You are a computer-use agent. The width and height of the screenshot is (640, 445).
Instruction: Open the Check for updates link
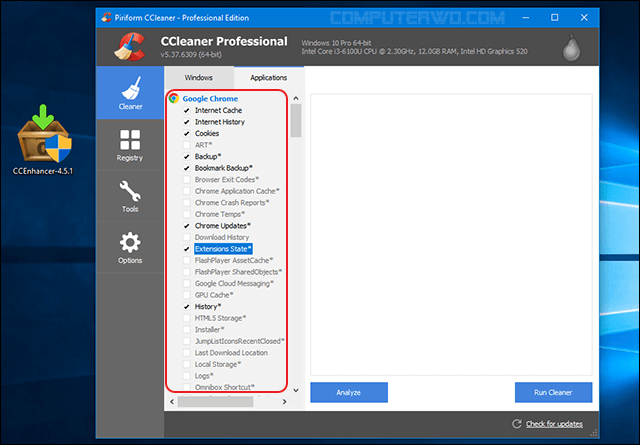[554, 424]
